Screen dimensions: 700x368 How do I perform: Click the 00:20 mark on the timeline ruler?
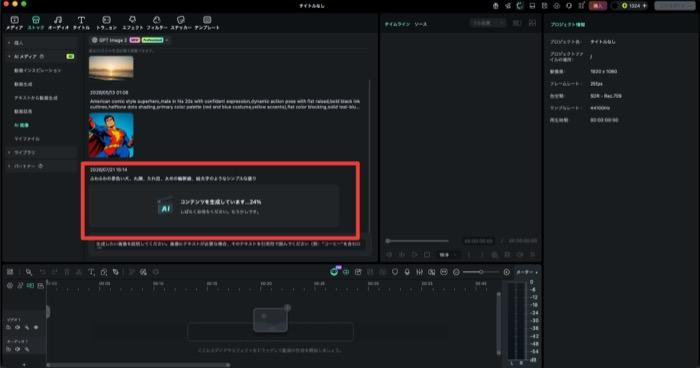(x=266, y=284)
